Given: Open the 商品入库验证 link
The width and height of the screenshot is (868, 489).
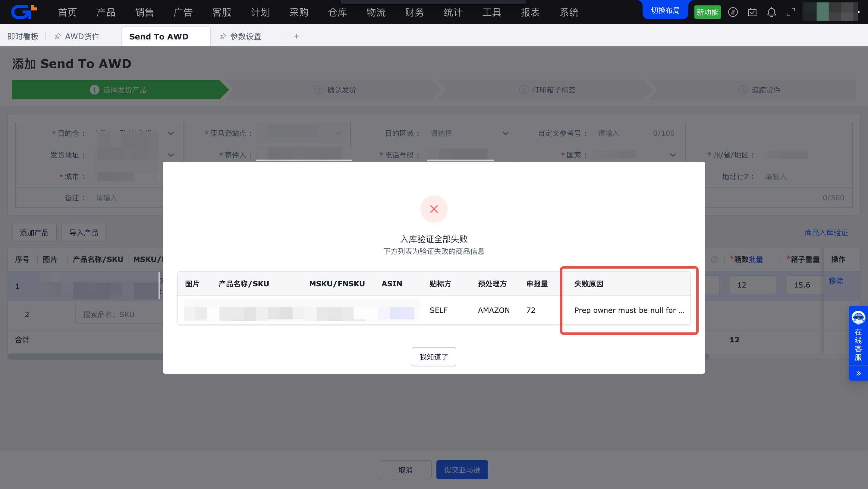Looking at the screenshot, I should pos(826,232).
